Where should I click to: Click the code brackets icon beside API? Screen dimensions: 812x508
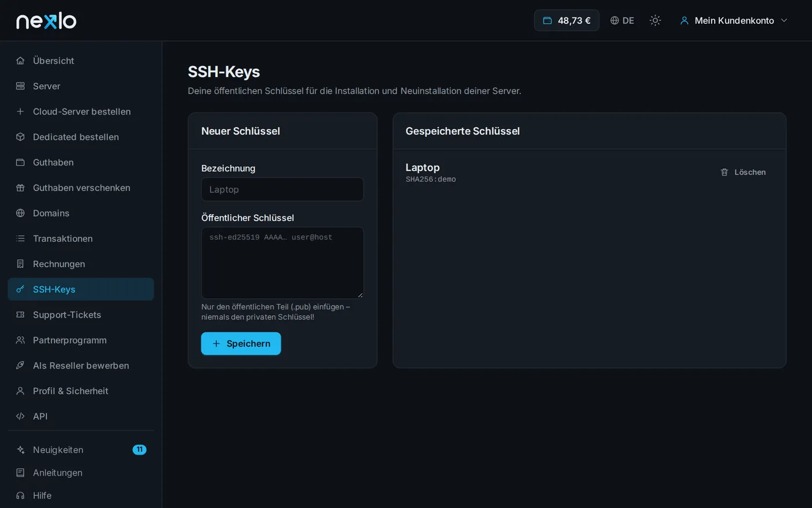coord(20,416)
